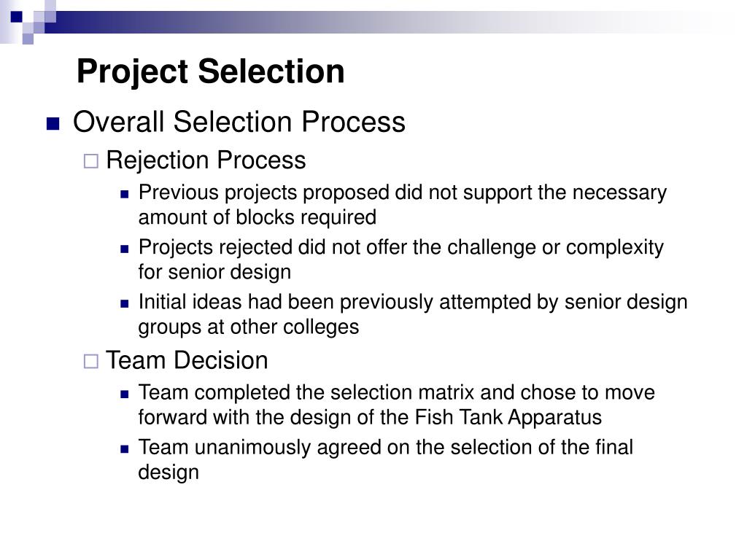Click the words Fish Tank Apparatus
747x560 pixels.
(508, 418)
